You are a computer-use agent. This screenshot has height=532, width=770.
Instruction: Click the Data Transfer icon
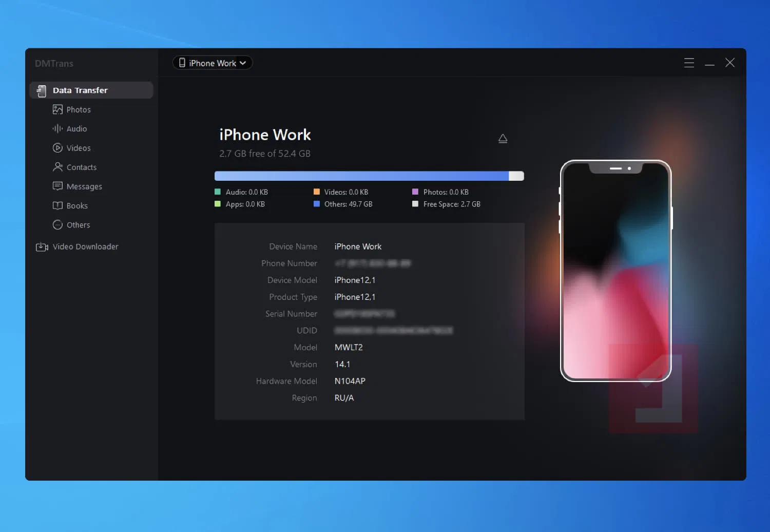pos(42,90)
